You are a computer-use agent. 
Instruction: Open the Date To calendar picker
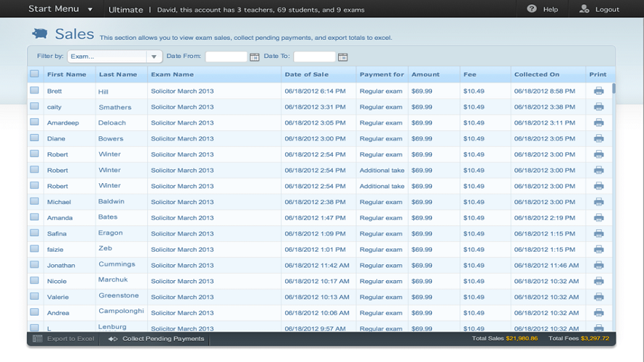click(x=342, y=56)
